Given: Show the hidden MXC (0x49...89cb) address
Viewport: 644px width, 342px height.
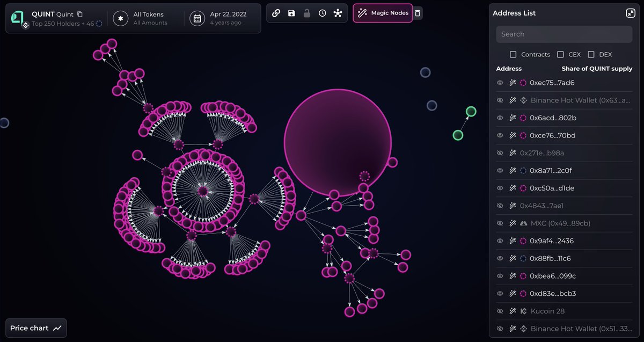Looking at the screenshot, I should pos(500,223).
